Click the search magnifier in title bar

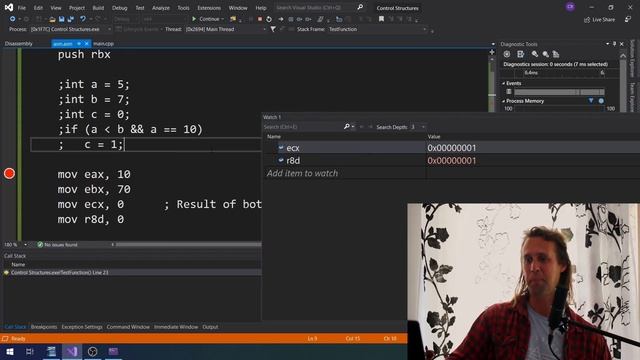click(x=360, y=7)
